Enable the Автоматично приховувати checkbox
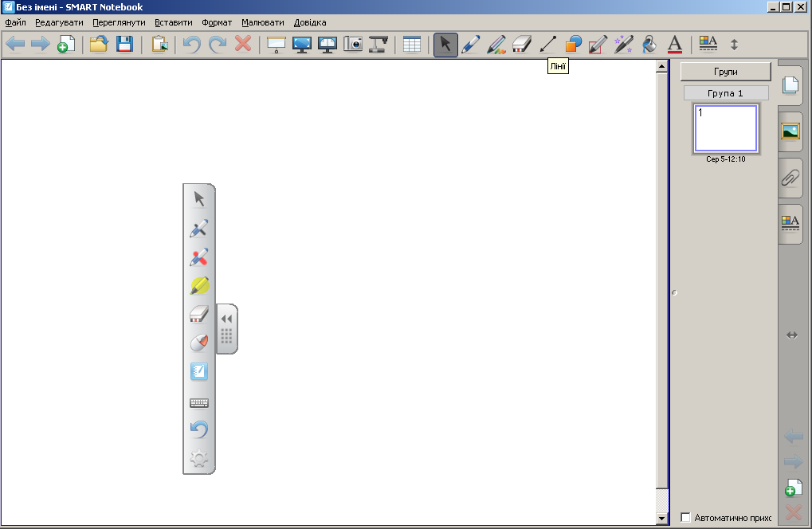Image resolution: width=812 pixels, height=529 pixels. point(685,517)
